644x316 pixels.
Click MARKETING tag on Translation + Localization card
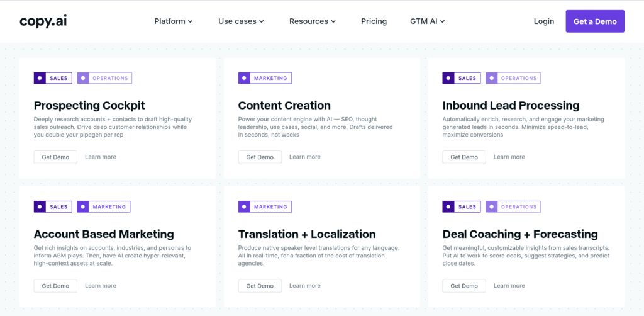tap(265, 207)
